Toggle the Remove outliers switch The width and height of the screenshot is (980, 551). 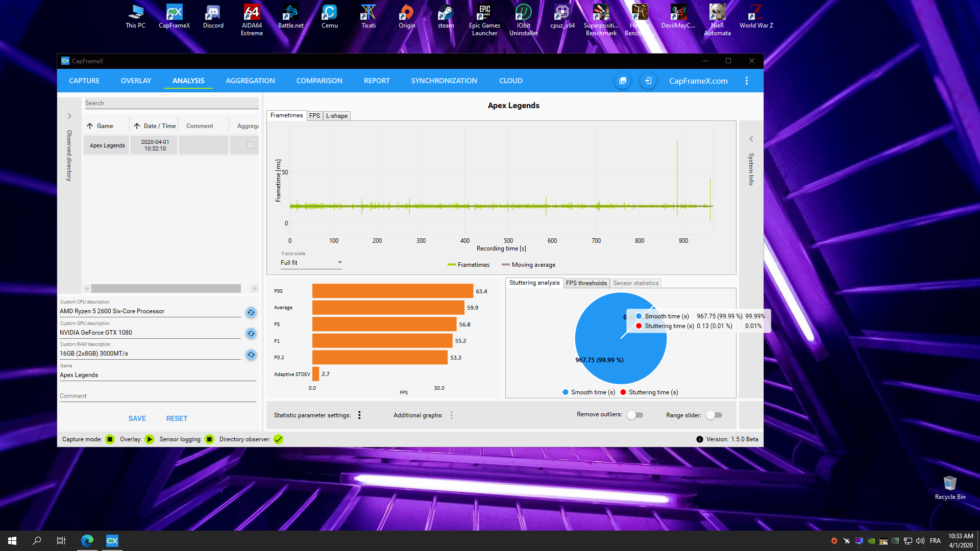click(x=635, y=415)
